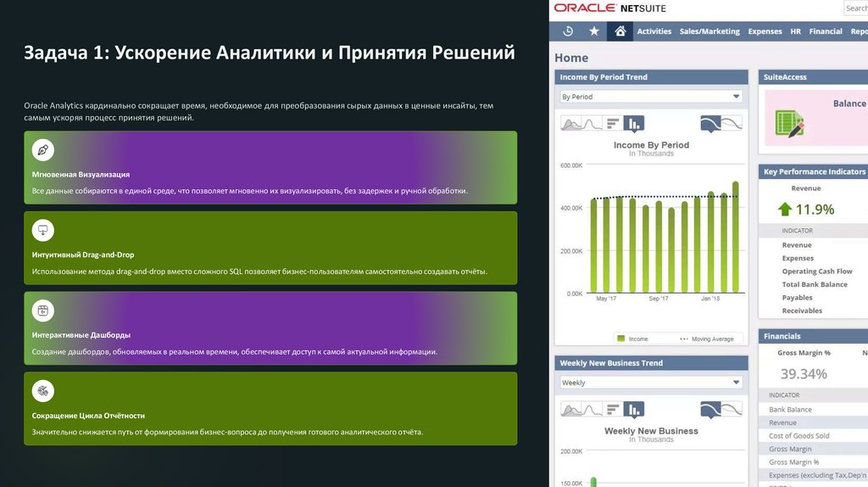
Task: Click the May '17 axis label
Action: tap(605, 298)
